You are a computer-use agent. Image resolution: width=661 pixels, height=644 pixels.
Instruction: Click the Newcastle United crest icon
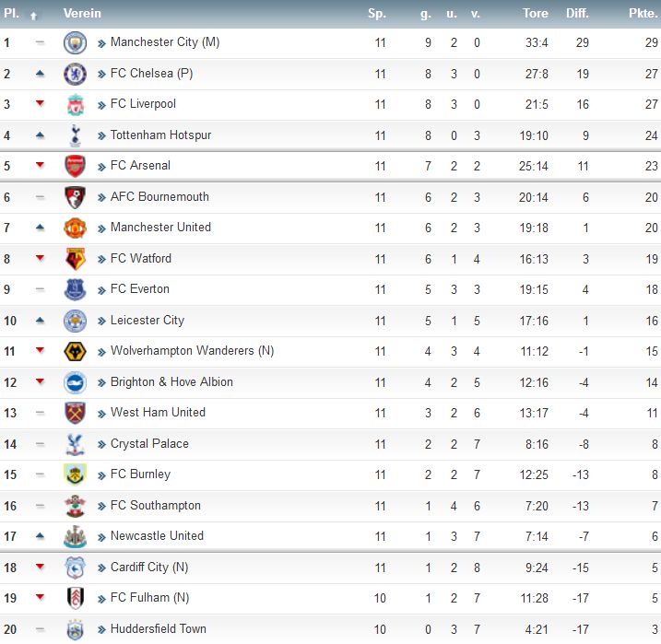tap(75, 536)
